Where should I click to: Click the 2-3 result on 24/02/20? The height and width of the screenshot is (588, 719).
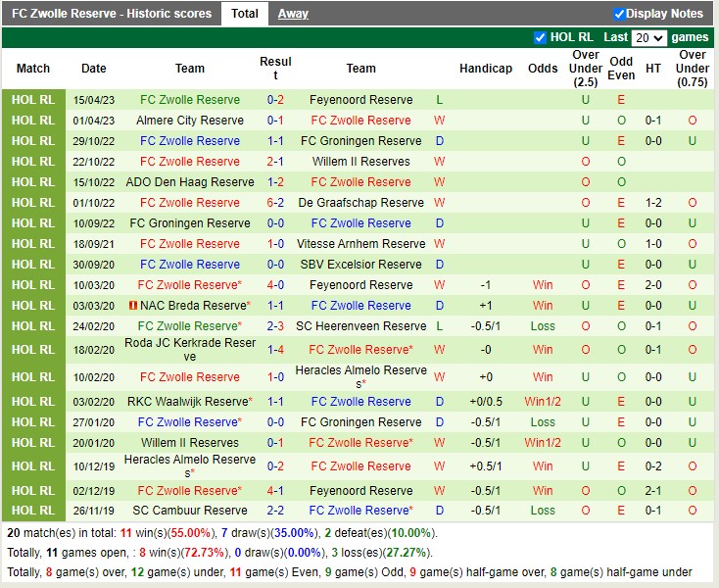tap(275, 326)
